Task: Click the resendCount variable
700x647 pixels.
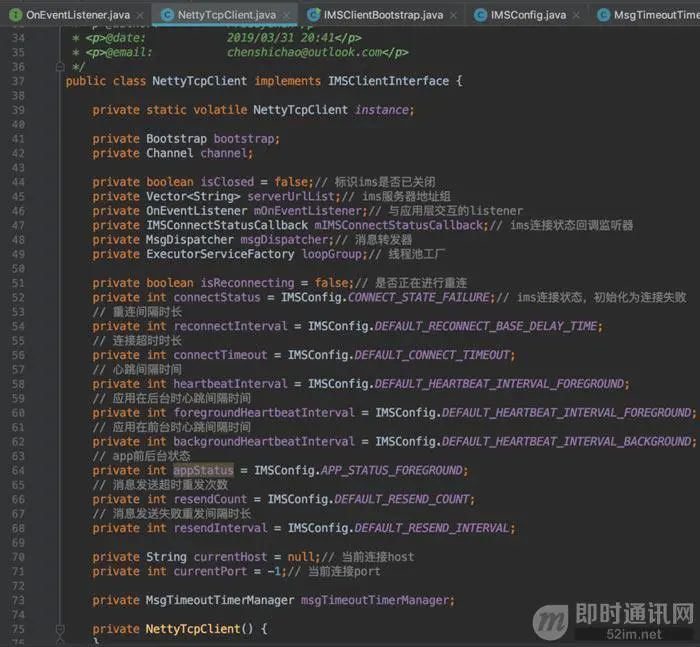Action: pyautogui.click(x=210, y=499)
